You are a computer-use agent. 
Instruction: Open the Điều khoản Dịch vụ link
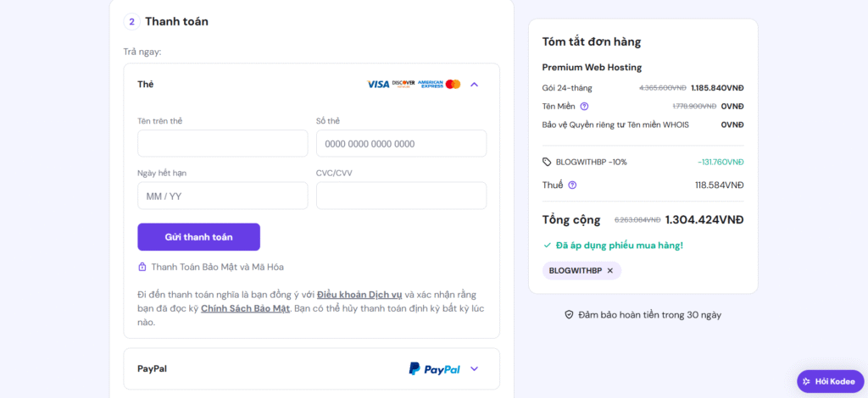[359, 295]
